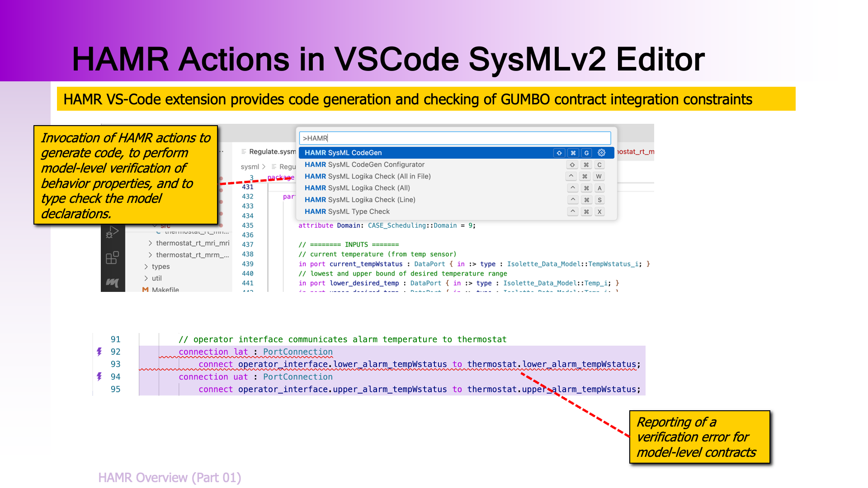This screenshot has width=868, height=488.
Task: Expand the thermostat_rt_mrm folder
Action: 150,255
